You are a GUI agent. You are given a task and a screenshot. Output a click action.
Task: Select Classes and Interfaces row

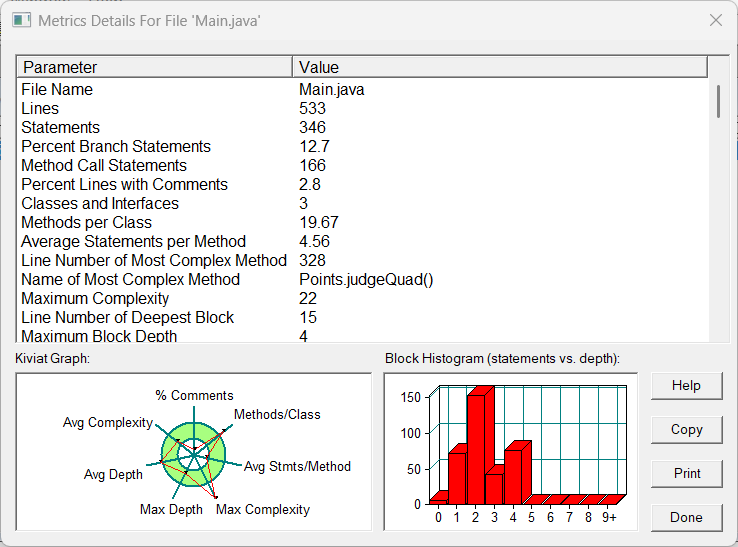click(x=362, y=203)
